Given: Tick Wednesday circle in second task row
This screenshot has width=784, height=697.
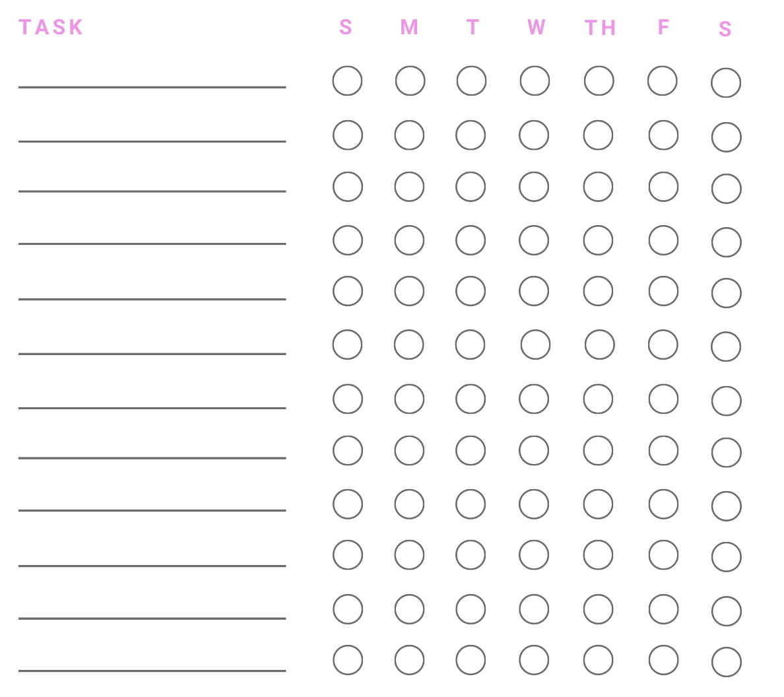Looking at the screenshot, I should (534, 135).
